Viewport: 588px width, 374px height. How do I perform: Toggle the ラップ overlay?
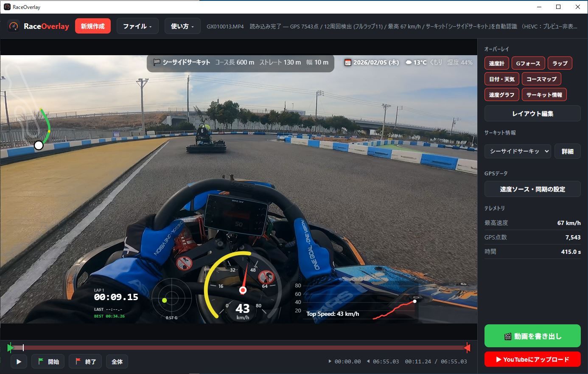tap(560, 63)
